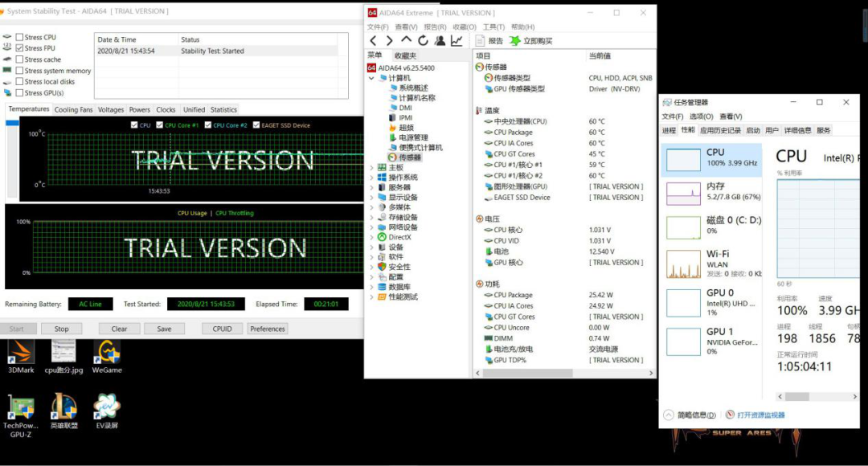Screen dimensions: 868x466
Task: Collapse the 计算机 tree node
Action: point(371,78)
